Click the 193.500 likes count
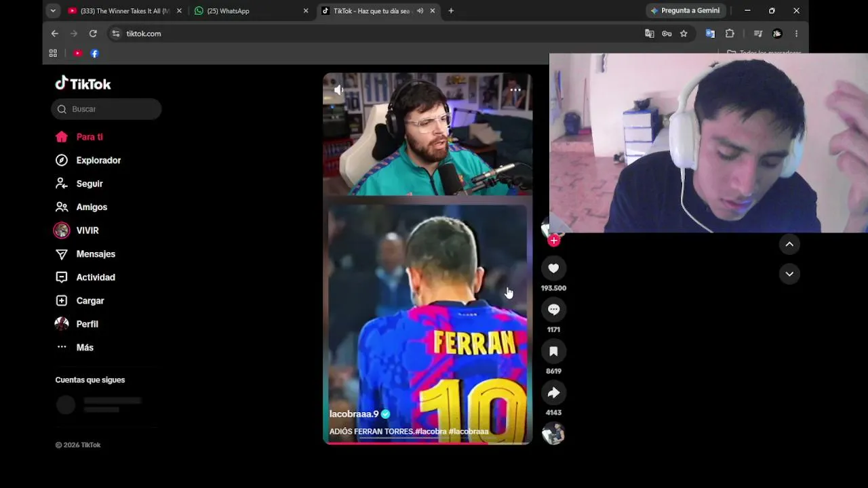The image size is (868, 488). (x=553, y=288)
